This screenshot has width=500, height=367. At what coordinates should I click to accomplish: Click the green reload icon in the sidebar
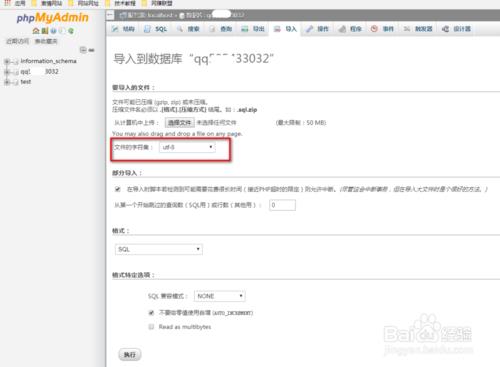tap(71, 31)
